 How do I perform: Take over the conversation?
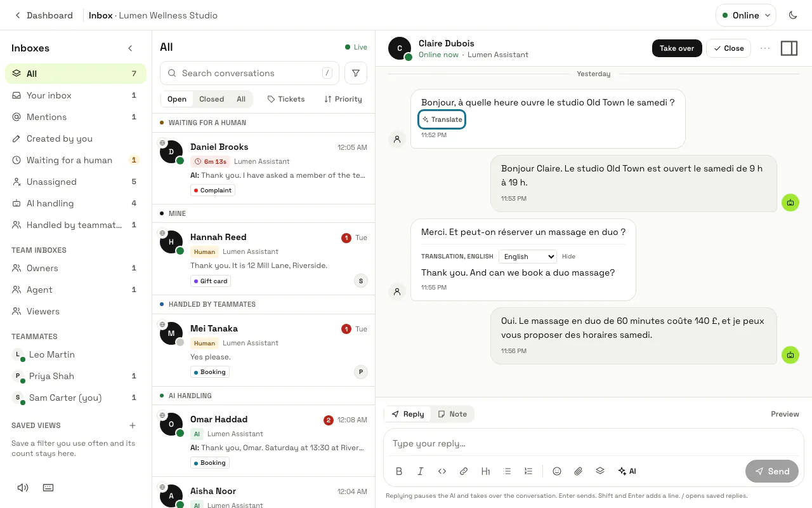pyautogui.click(x=677, y=48)
